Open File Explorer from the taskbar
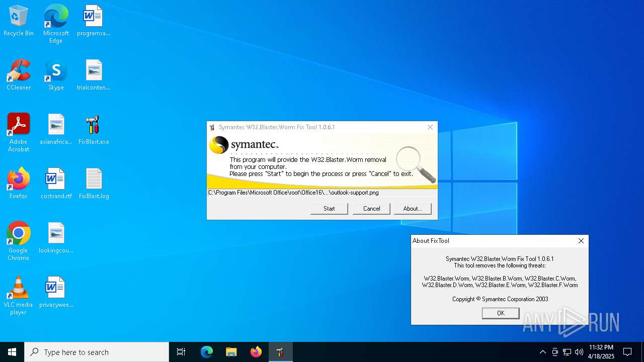The width and height of the screenshot is (644, 362). pos(231,352)
